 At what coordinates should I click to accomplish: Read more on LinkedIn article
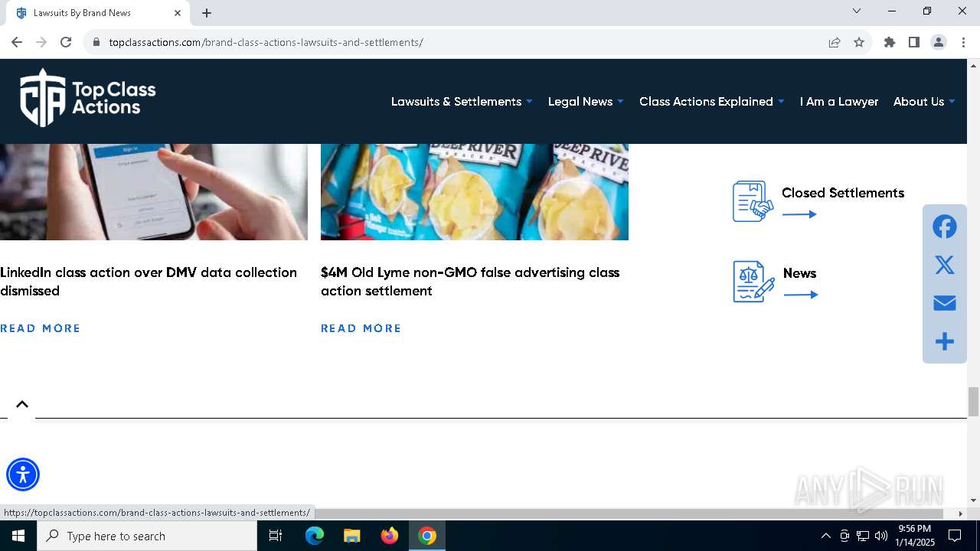coord(41,328)
